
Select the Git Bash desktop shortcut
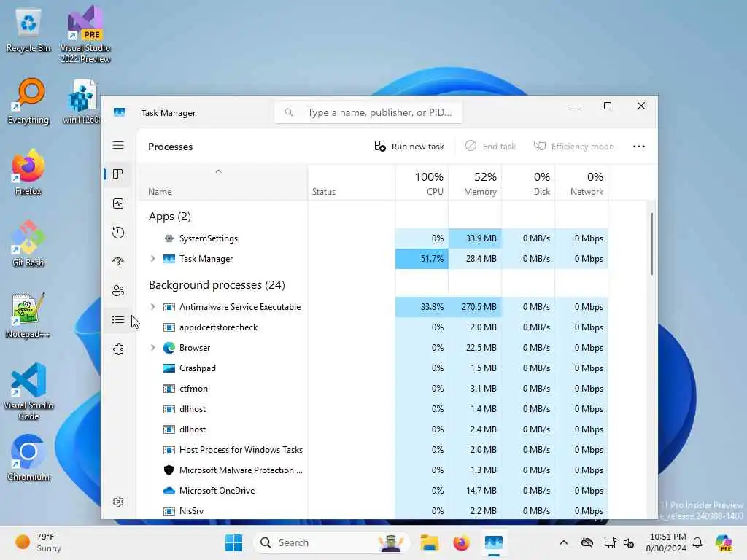click(28, 244)
